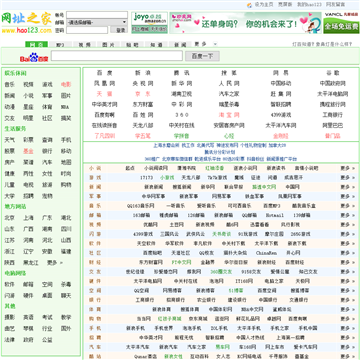Open 当当网 in the shopping row

click(x=144, y=319)
